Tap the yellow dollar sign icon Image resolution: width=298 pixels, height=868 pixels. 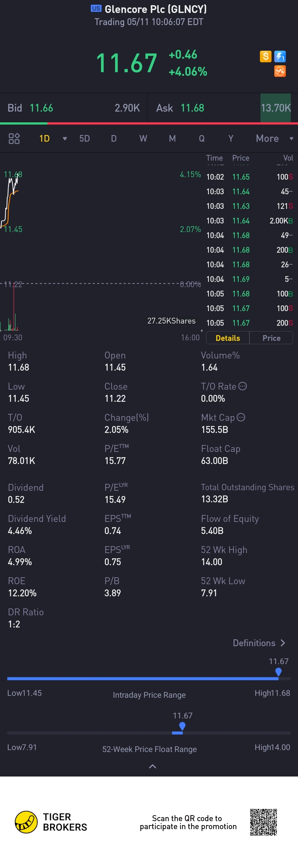pos(266,56)
